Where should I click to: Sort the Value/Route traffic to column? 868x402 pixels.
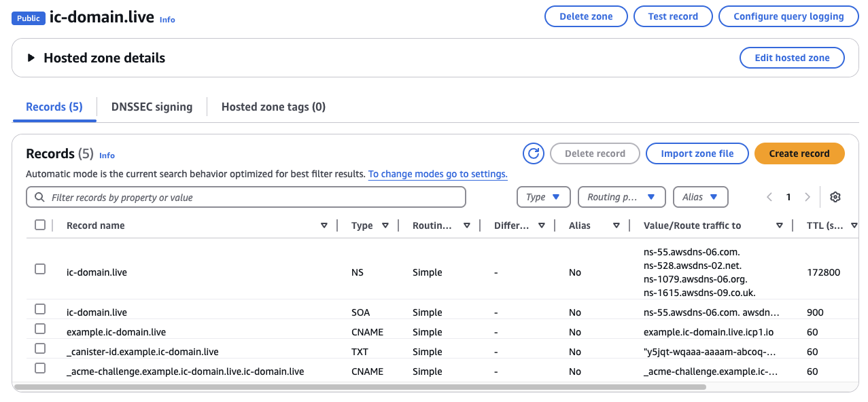click(779, 225)
